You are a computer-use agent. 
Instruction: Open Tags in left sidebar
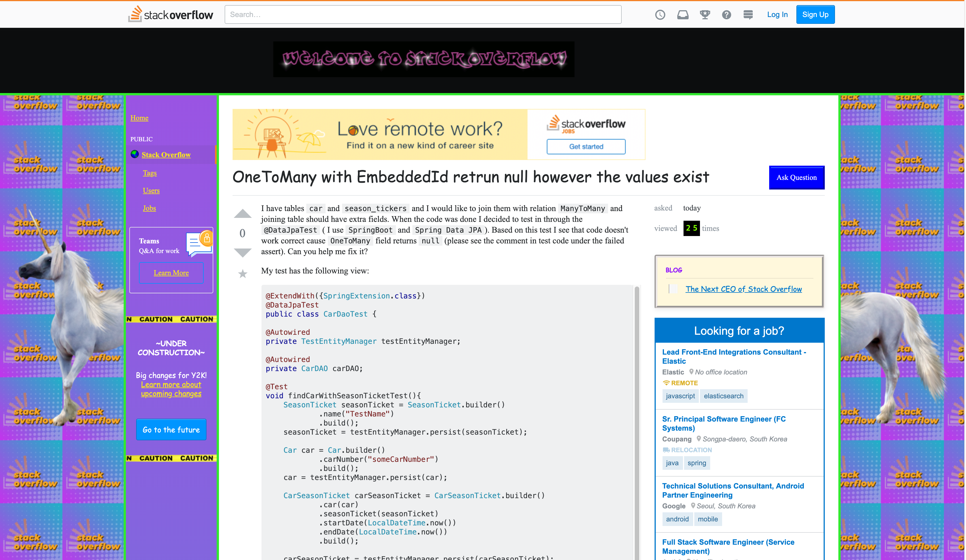(149, 173)
